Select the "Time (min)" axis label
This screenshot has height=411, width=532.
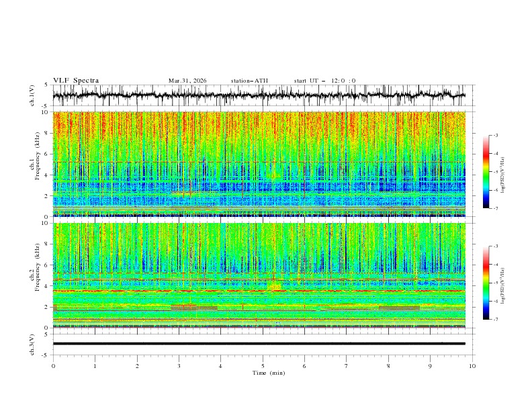coord(269,373)
